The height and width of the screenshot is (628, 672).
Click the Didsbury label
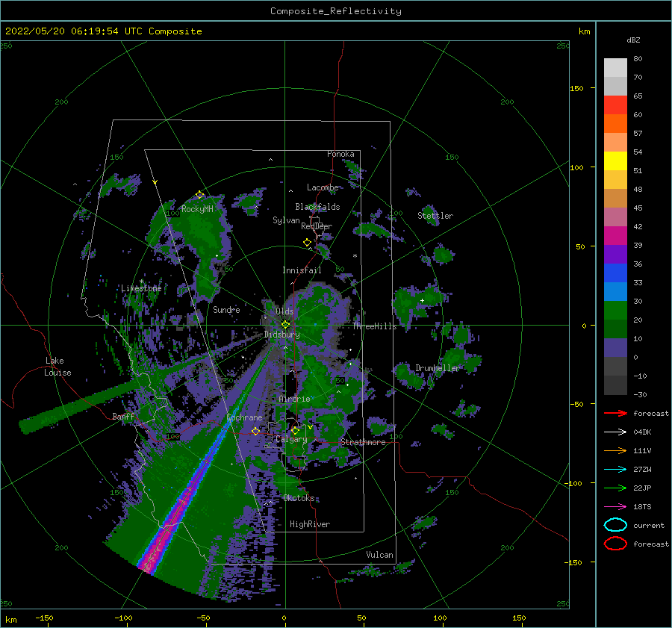click(281, 335)
